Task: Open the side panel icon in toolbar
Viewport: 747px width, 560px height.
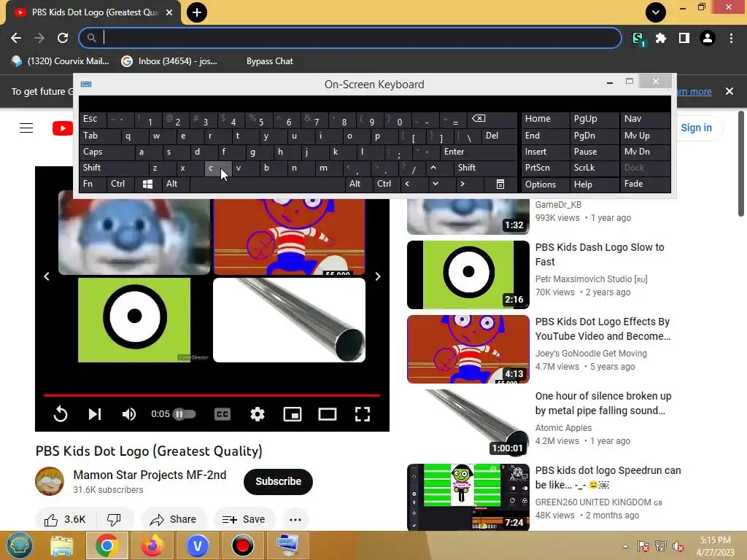Action: click(684, 38)
